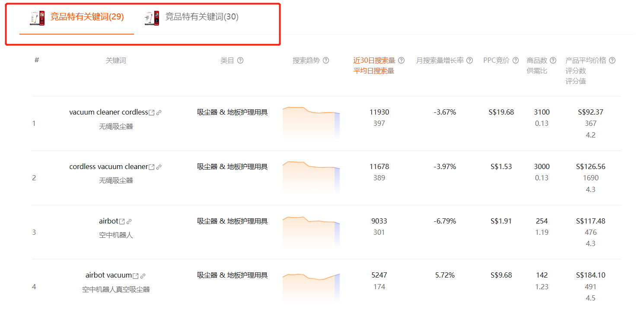Image resolution: width=644 pixels, height=310 pixels.
Task: Click PPC竞价 column header
Action: click(496, 61)
